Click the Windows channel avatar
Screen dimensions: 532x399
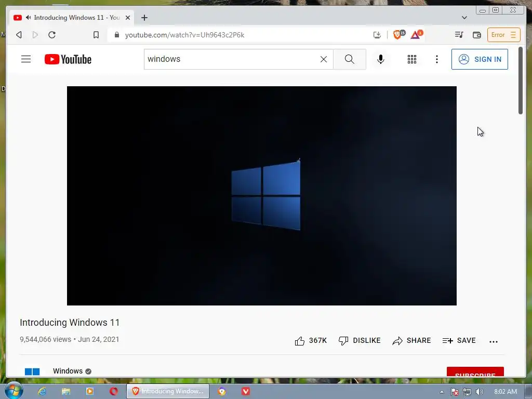coord(32,371)
